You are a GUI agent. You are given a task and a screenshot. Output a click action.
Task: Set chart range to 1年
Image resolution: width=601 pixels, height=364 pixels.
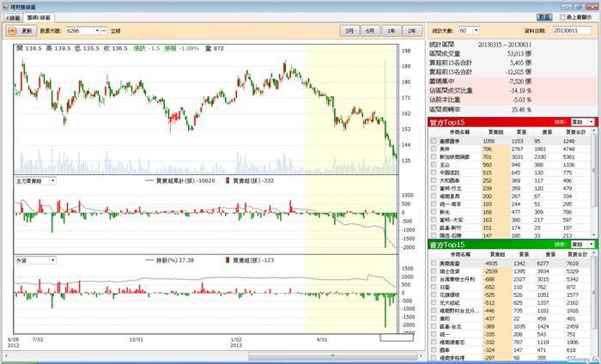[391, 31]
